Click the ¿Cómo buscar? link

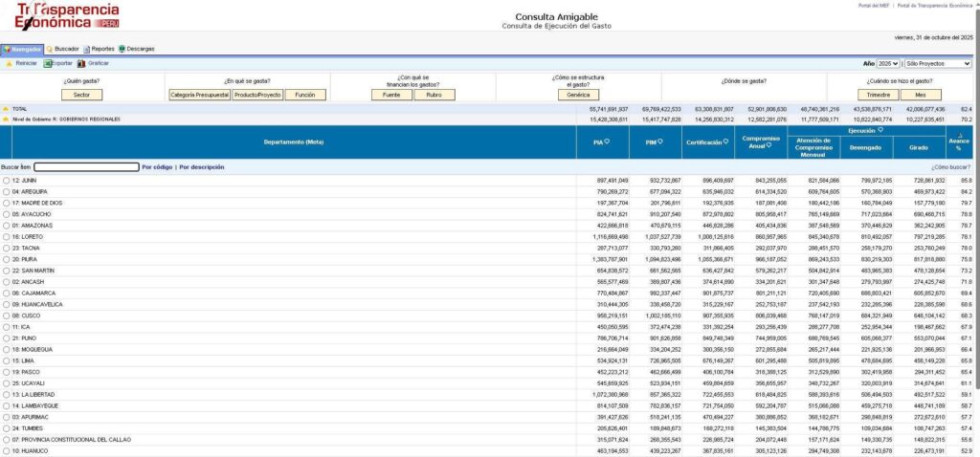click(x=950, y=167)
